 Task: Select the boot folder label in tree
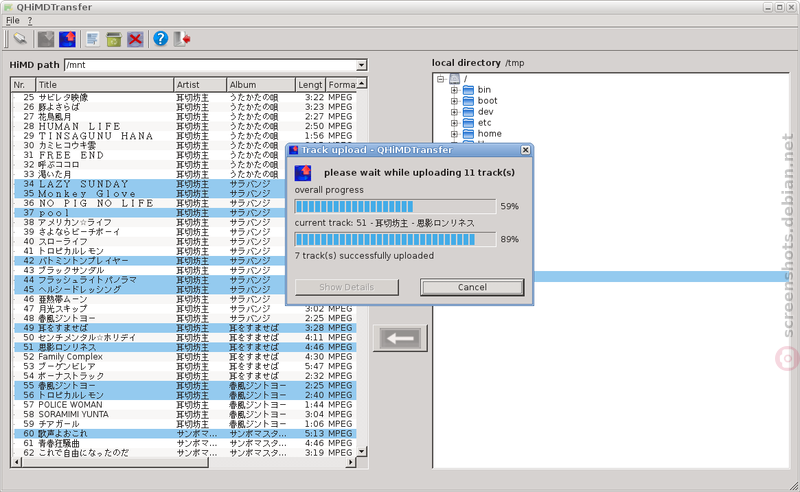tap(487, 101)
